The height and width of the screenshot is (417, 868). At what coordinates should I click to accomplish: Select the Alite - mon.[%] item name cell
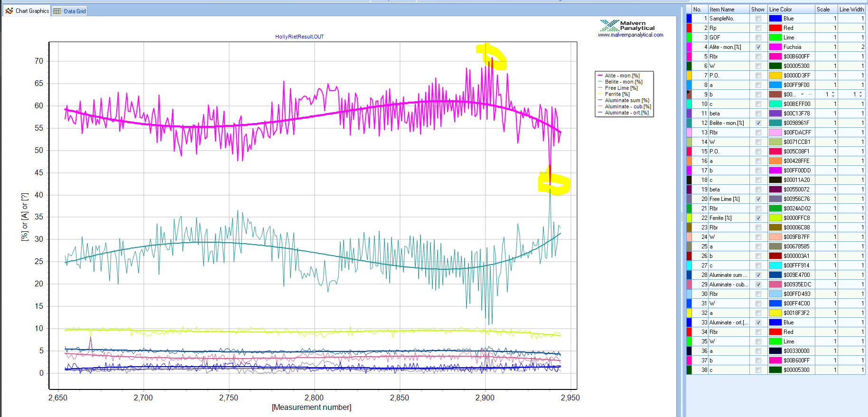[729, 47]
